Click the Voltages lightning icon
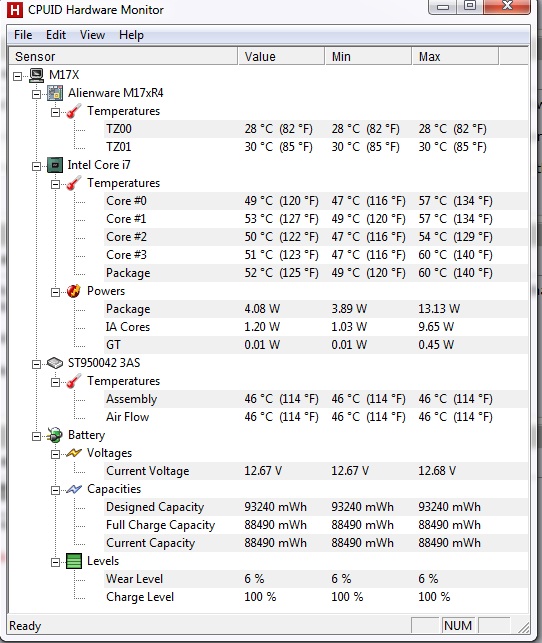Image resolution: width=542 pixels, height=643 pixels. tap(74, 453)
